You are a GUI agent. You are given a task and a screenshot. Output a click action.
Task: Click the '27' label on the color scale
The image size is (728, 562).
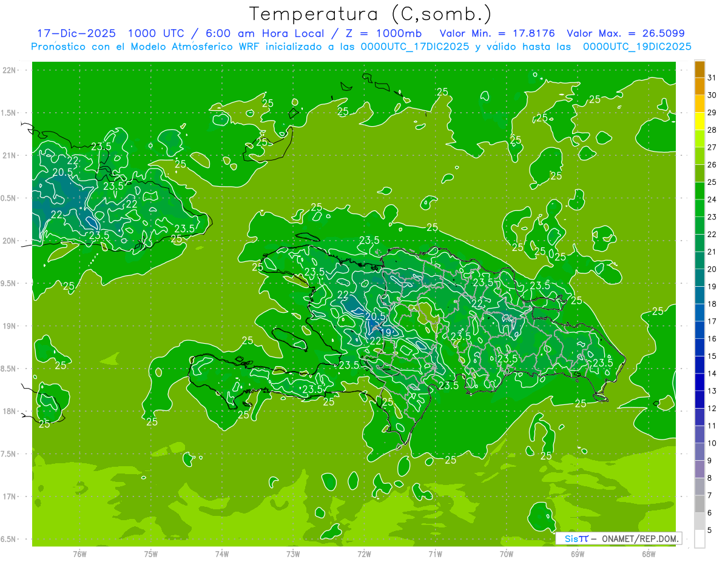tap(712, 147)
